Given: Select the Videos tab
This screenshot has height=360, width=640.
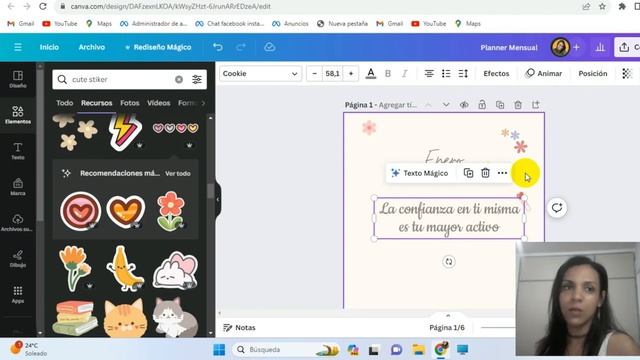Looking at the screenshot, I should [x=159, y=103].
